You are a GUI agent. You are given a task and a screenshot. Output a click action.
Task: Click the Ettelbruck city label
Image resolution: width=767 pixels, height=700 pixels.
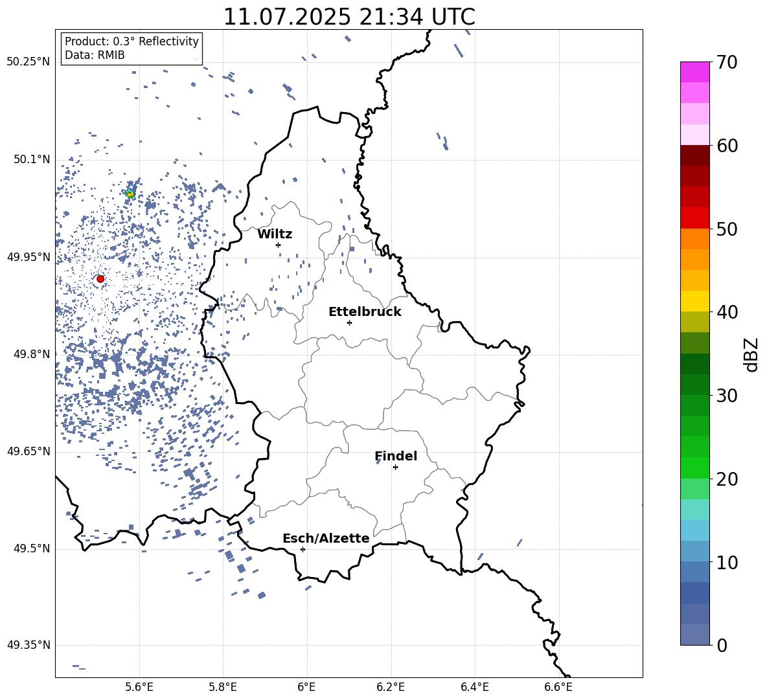coord(365,312)
